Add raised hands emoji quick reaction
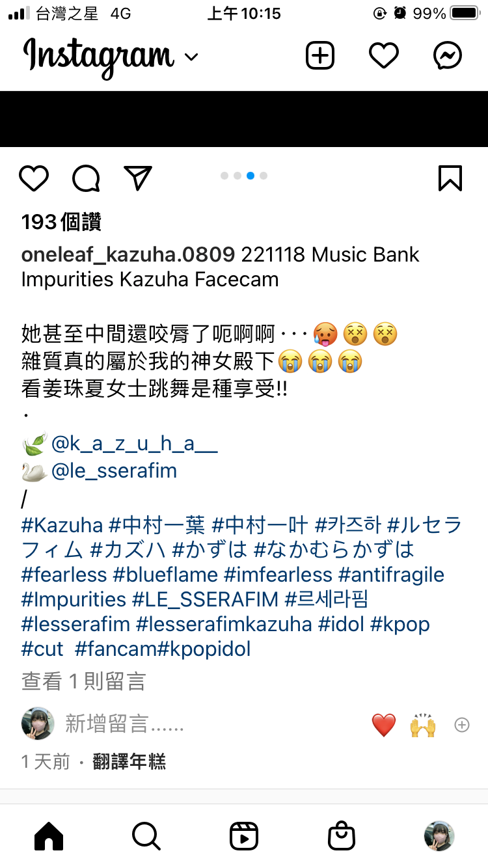The height and width of the screenshot is (868, 488). coord(423,725)
